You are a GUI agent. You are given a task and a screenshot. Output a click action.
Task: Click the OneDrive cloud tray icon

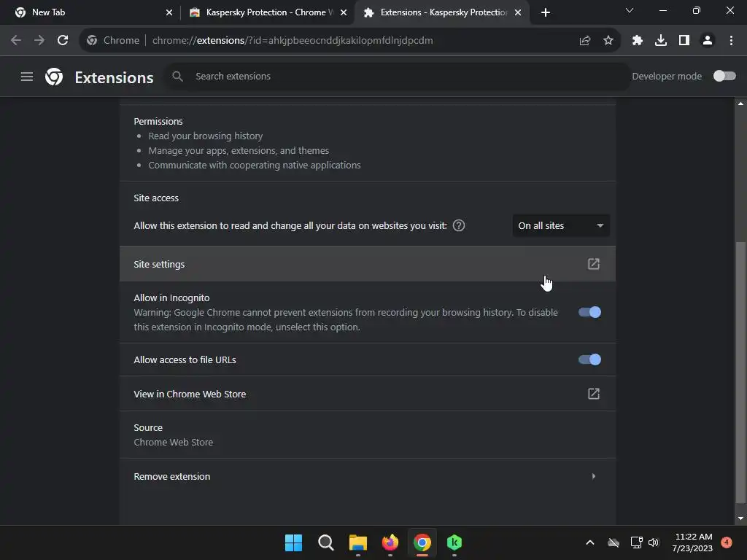point(614,542)
